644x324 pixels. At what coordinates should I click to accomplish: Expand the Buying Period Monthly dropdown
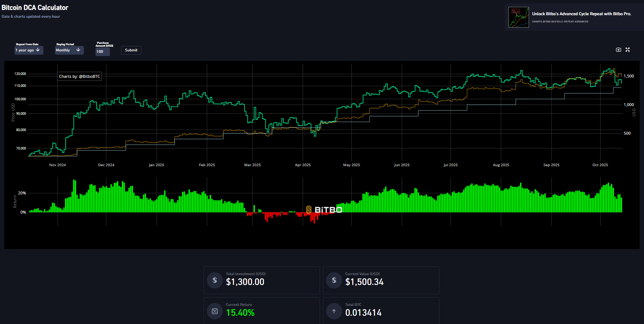[69, 50]
